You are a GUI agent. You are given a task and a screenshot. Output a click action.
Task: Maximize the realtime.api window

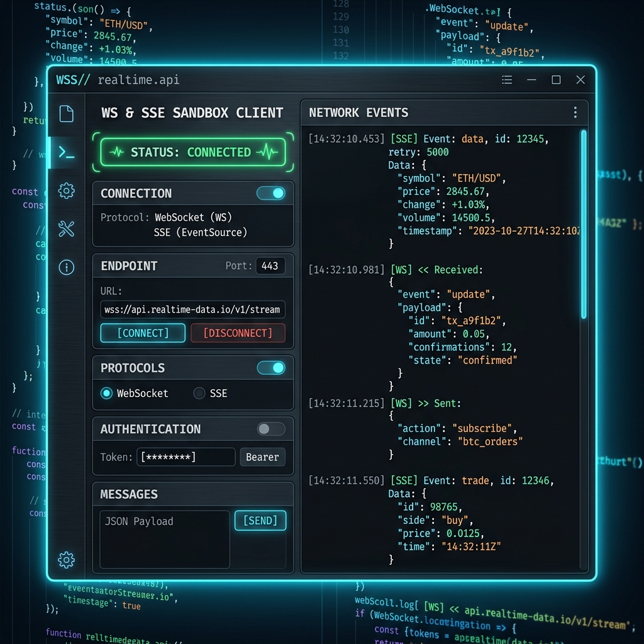pos(556,80)
